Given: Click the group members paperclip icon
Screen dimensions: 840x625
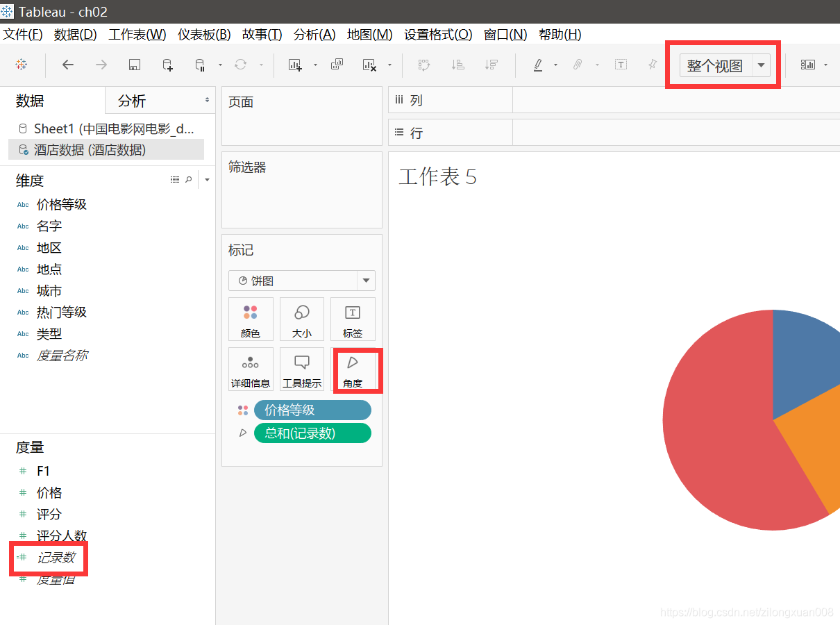Looking at the screenshot, I should 578,65.
